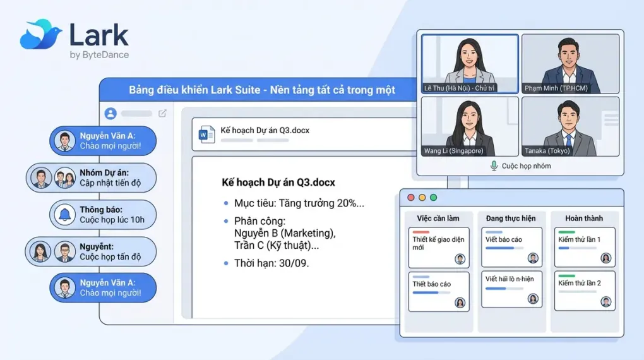Click the progress bar on Thiết báo cáo card

(x=431, y=292)
